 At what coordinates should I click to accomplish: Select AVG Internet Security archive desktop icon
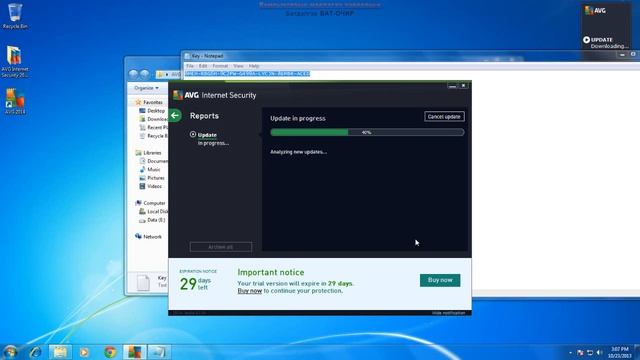[15, 62]
